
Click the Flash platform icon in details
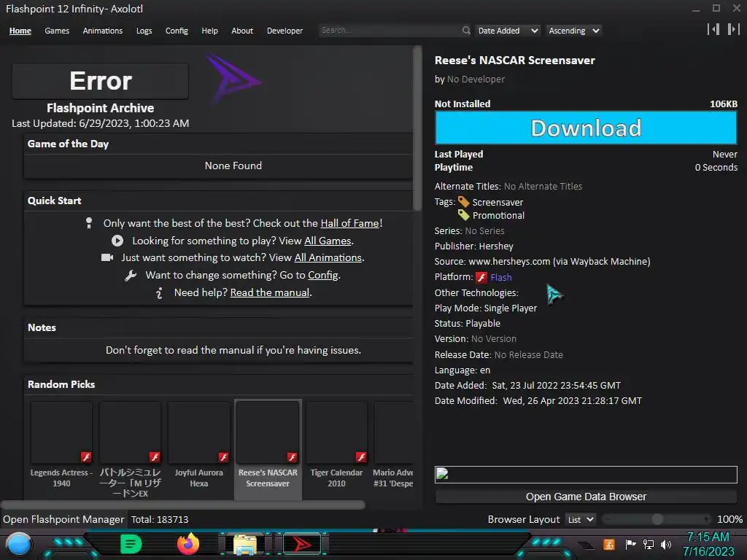pos(481,277)
